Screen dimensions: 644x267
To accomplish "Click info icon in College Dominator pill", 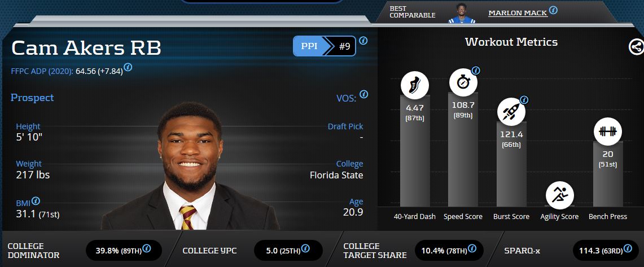I will tap(147, 248).
